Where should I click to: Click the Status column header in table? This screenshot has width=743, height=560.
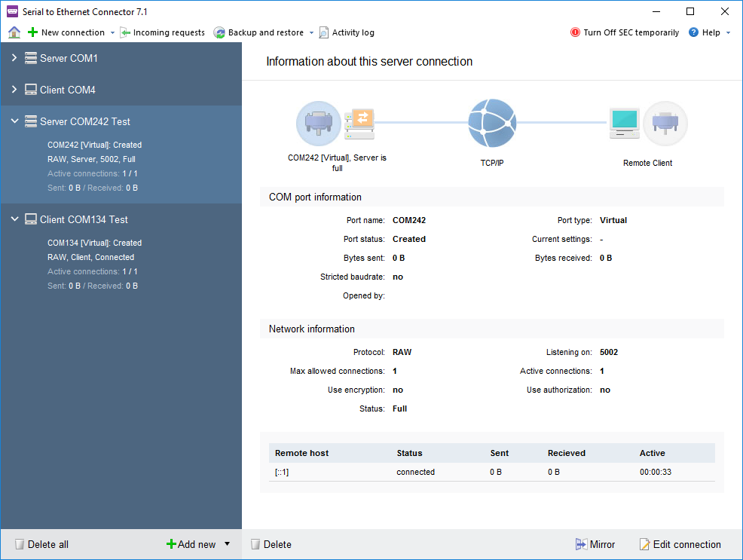[409, 453]
